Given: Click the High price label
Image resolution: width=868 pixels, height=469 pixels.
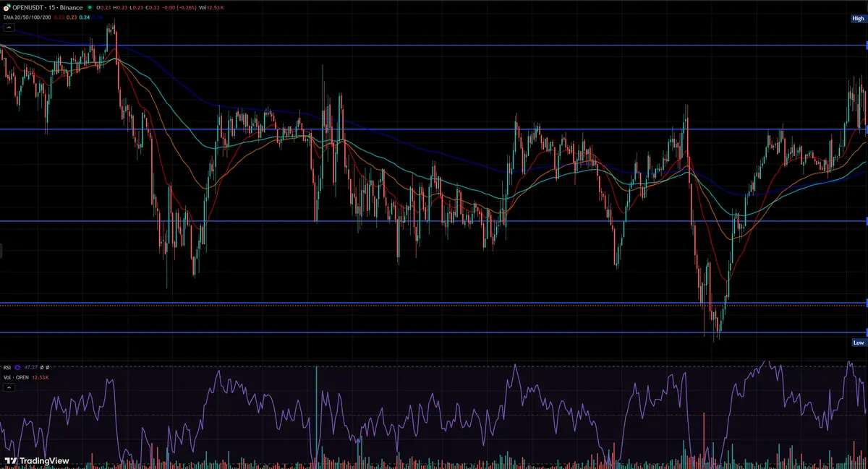Looking at the screenshot, I should [858, 20].
